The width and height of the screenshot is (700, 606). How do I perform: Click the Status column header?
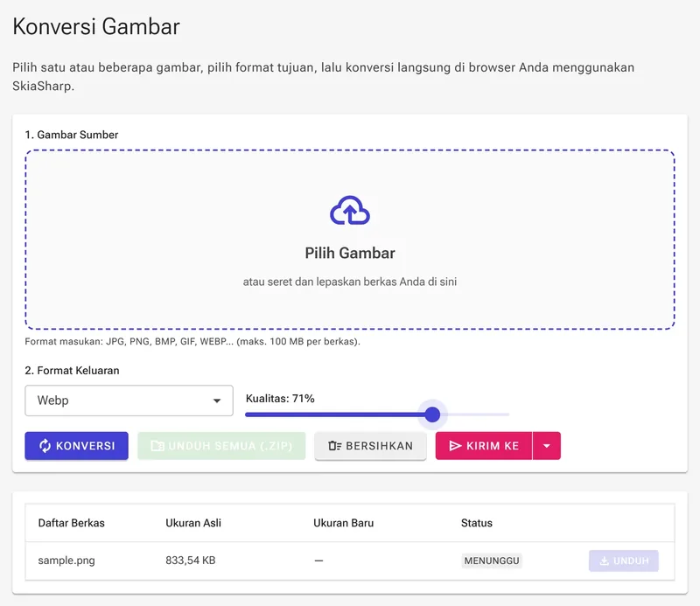click(x=477, y=523)
